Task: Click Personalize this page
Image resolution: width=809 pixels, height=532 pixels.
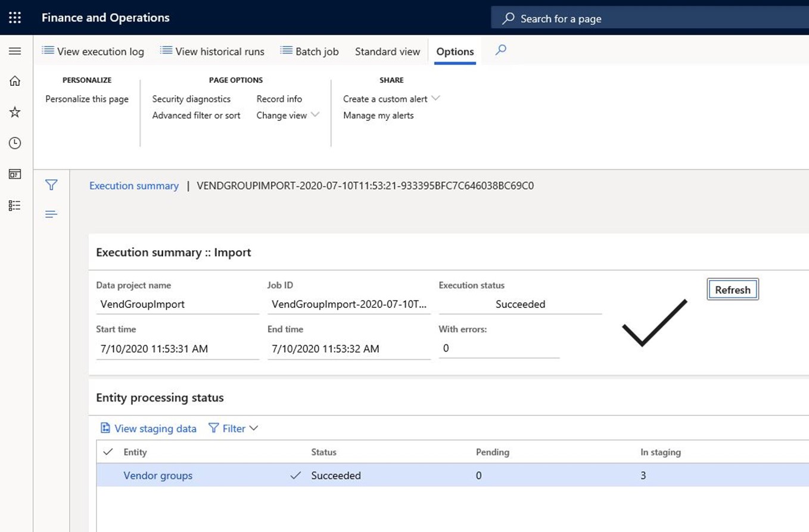Action: 87,99
